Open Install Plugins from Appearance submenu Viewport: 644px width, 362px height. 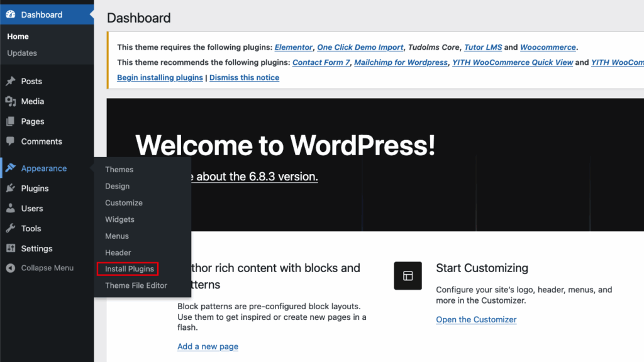129,269
